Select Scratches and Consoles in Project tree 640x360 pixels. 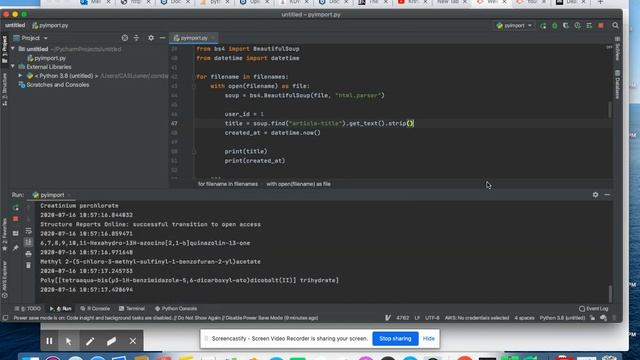58,85
